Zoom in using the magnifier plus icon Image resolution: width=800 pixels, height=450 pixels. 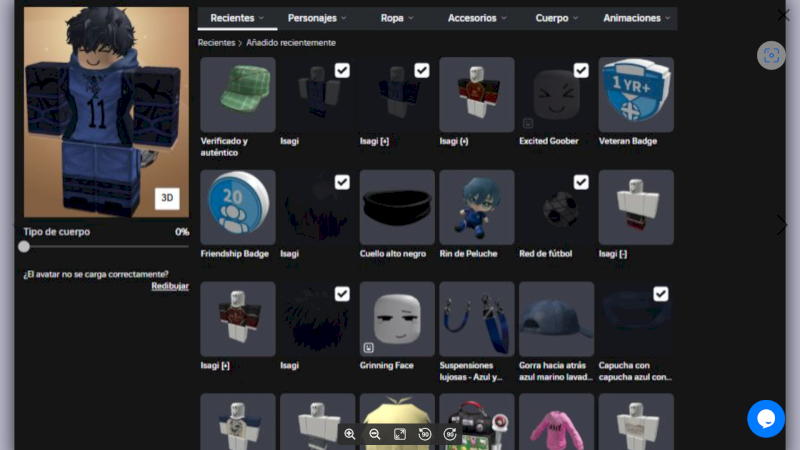pos(349,434)
